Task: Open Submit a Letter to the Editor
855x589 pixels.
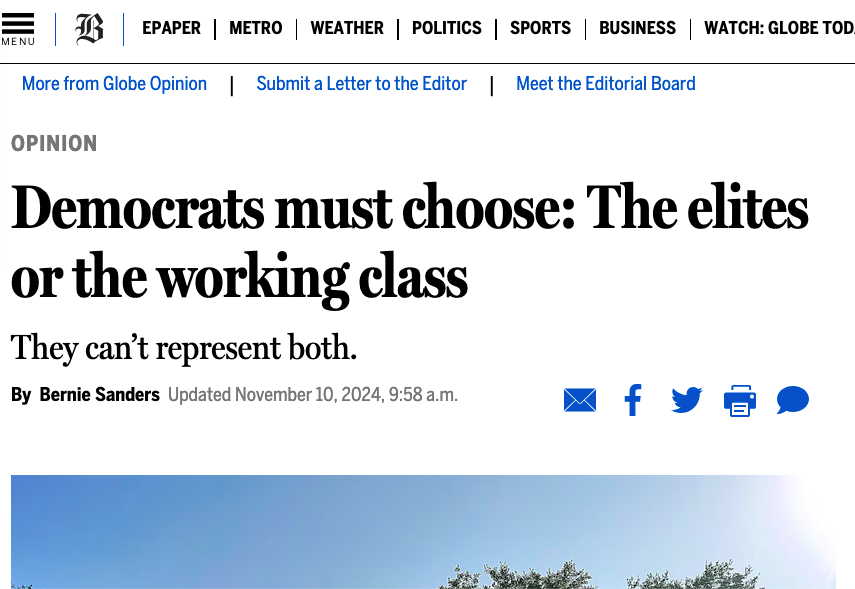Action: (x=361, y=84)
